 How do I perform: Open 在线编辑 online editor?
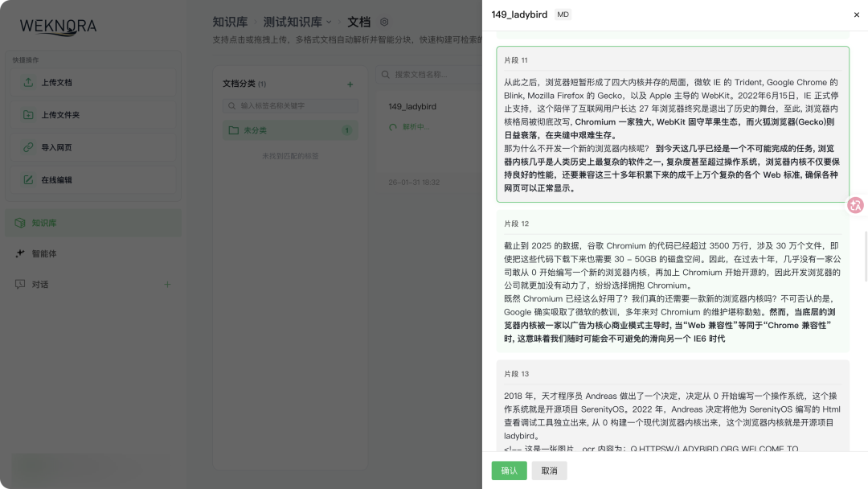coord(93,180)
